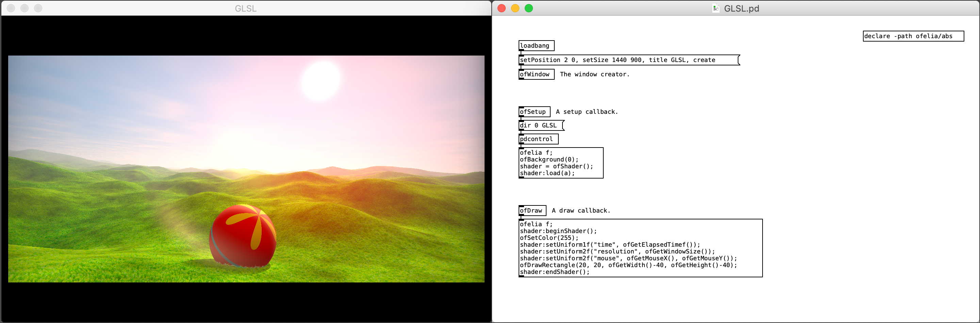980x323 pixels.
Task: Click the GLSL render window title bar
Action: click(246, 9)
